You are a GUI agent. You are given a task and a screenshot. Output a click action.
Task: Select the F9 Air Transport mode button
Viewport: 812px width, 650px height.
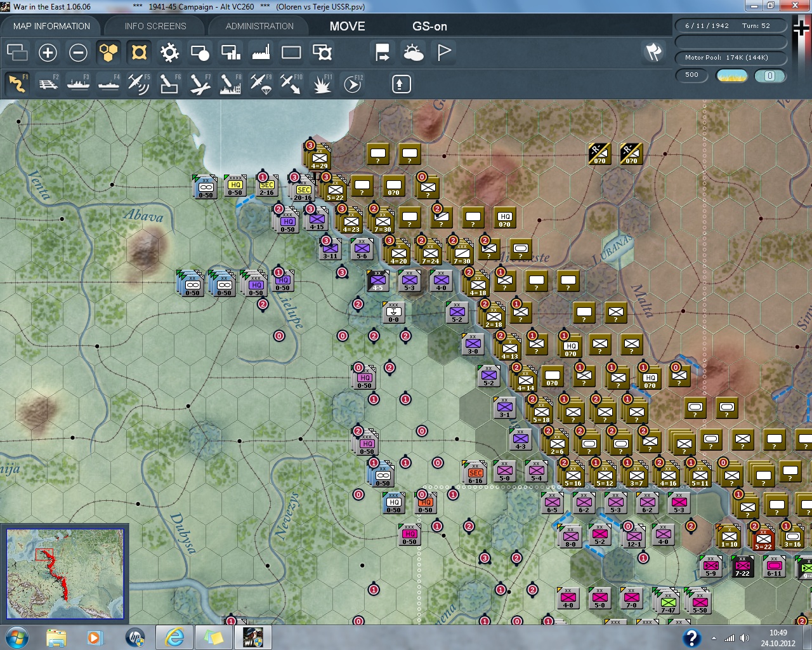[261, 84]
